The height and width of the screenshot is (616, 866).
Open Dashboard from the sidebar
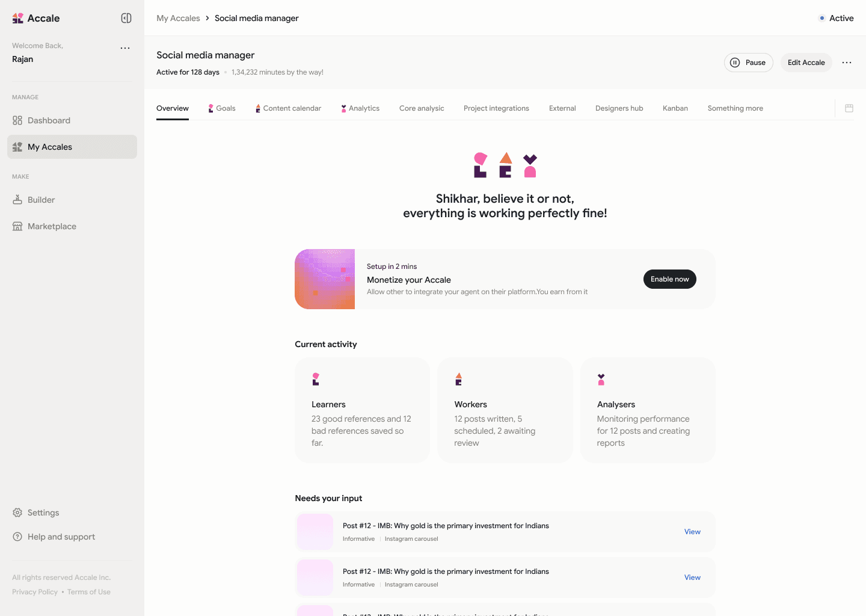coord(72,120)
